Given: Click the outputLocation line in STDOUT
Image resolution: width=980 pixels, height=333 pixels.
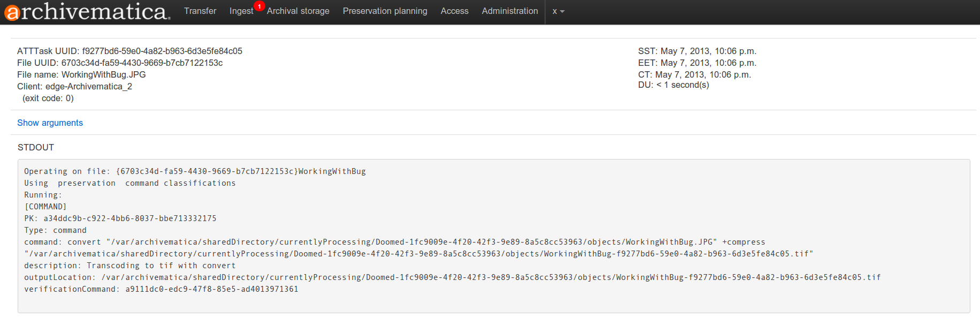Looking at the screenshot, I should tap(452, 277).
